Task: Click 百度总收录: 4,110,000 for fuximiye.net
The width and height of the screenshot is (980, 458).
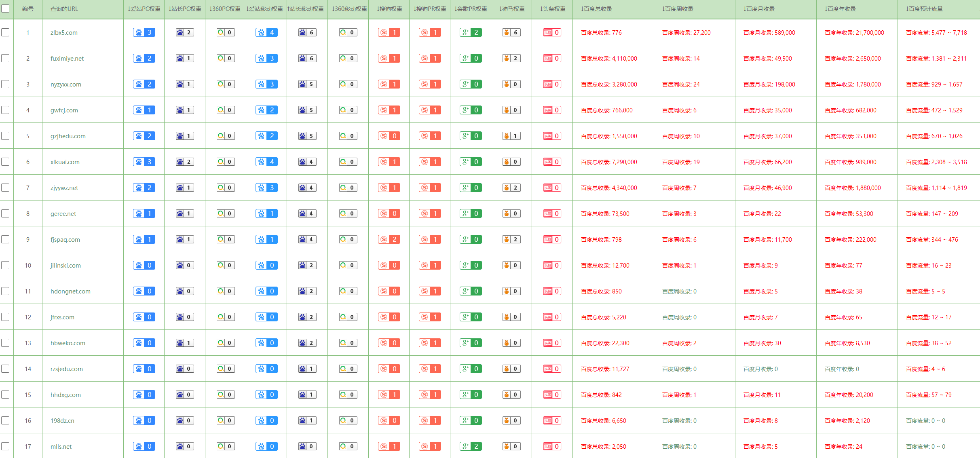Action: point(609,59)
